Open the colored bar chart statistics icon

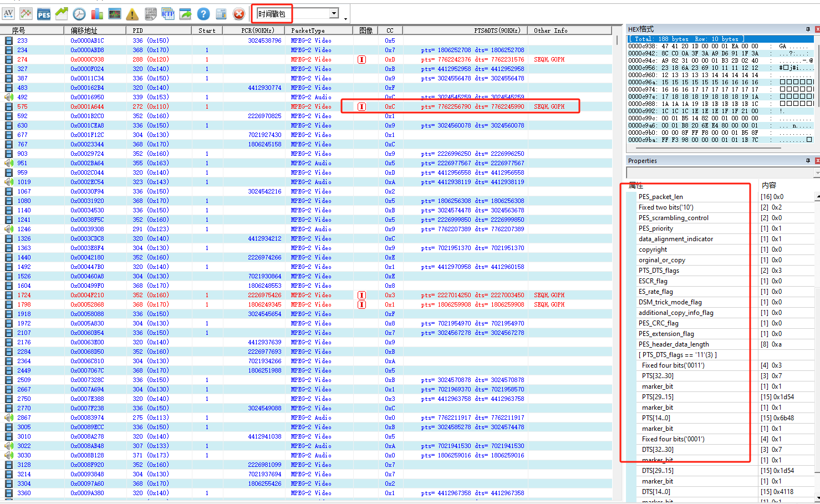click(x=97, y=14)
